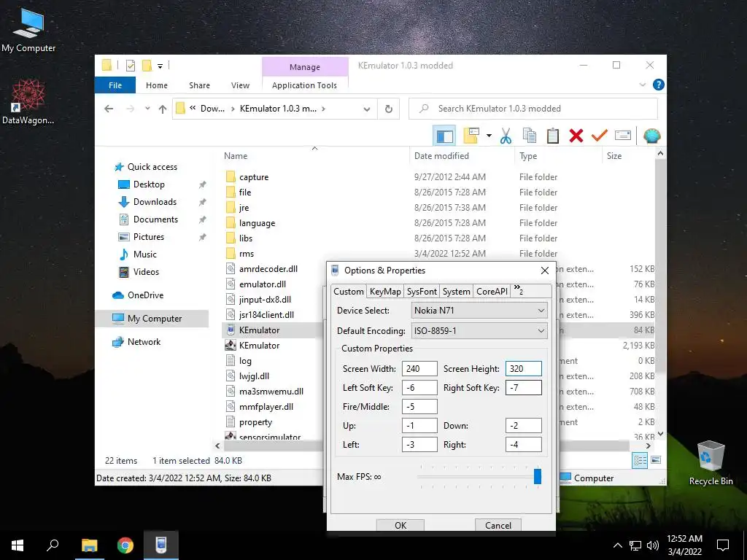Switch to the SysFont tab

pyautogui.click(x=422, y=292)
